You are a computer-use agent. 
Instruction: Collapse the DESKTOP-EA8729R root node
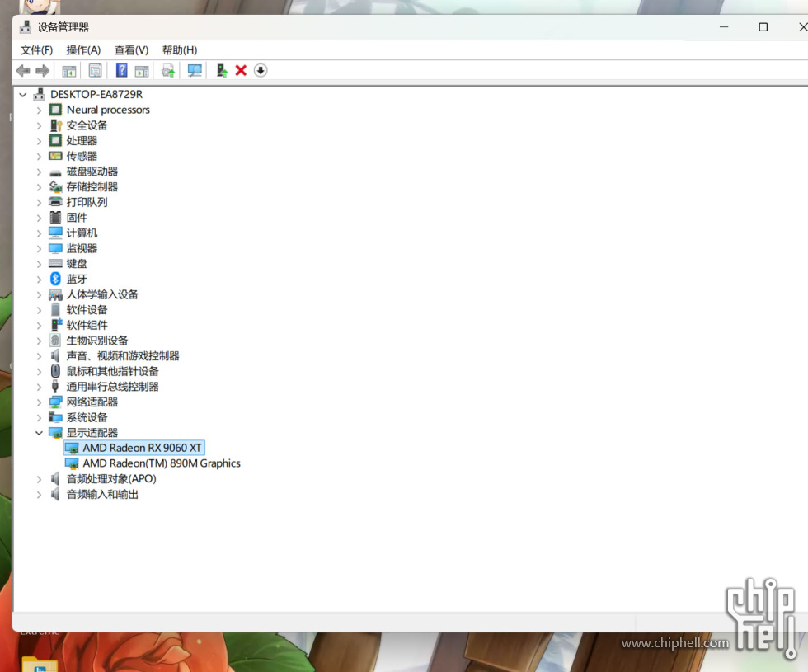click(x=23, y=95)
